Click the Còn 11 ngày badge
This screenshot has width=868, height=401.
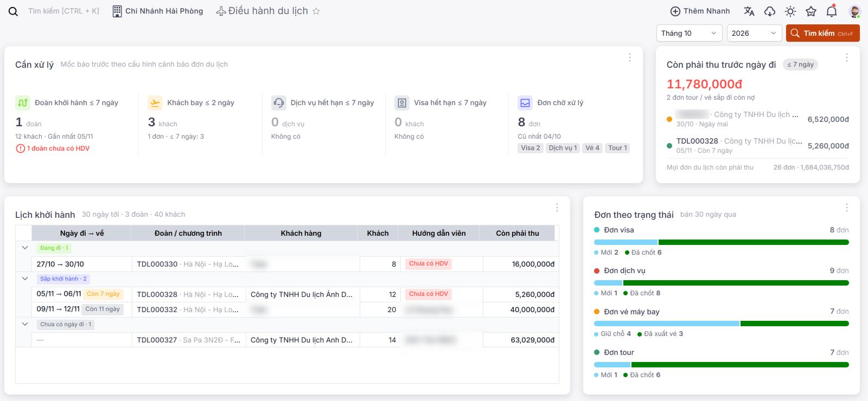[103, 309]
